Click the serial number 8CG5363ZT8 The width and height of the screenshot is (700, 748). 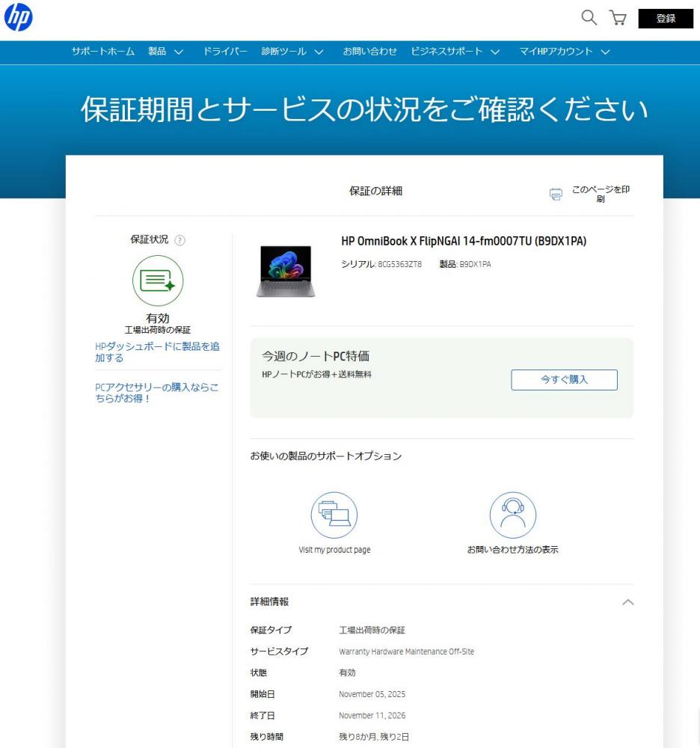click(x=399, y=264)
